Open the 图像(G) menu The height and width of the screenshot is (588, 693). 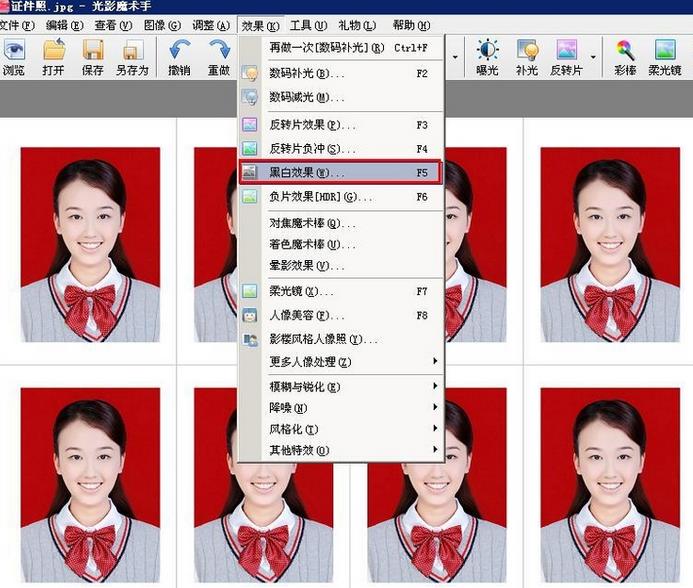(162, 26)
